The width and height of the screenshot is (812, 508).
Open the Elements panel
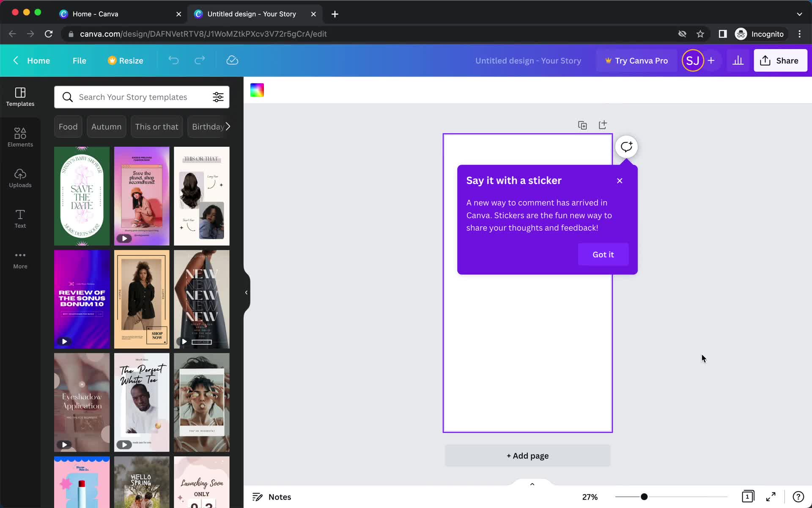(20, 136)
